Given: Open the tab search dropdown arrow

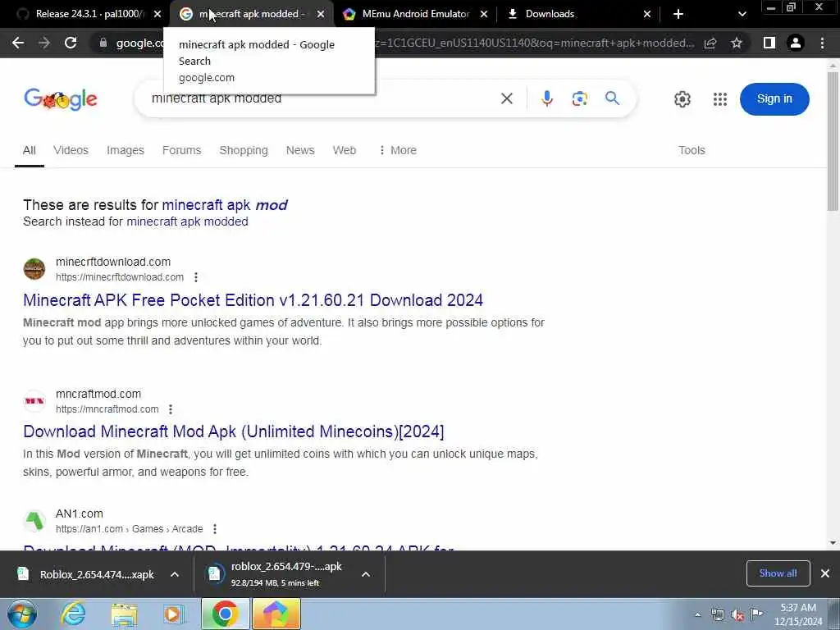Looking at the screenshot, I should [x=742, y=14].
